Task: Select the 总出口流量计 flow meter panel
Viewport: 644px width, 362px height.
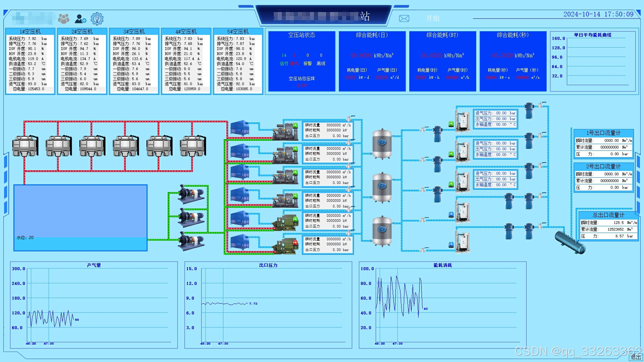Action: pos(608,226)
